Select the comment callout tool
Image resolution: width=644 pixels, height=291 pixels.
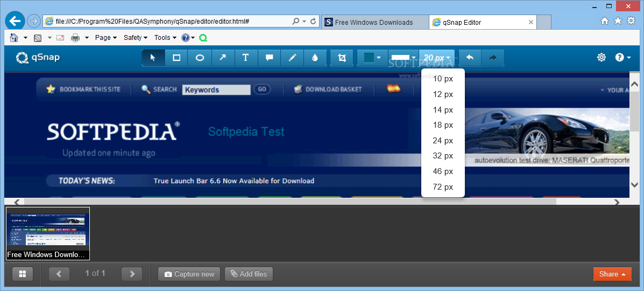pyautogui.click(x=269, y=58)
